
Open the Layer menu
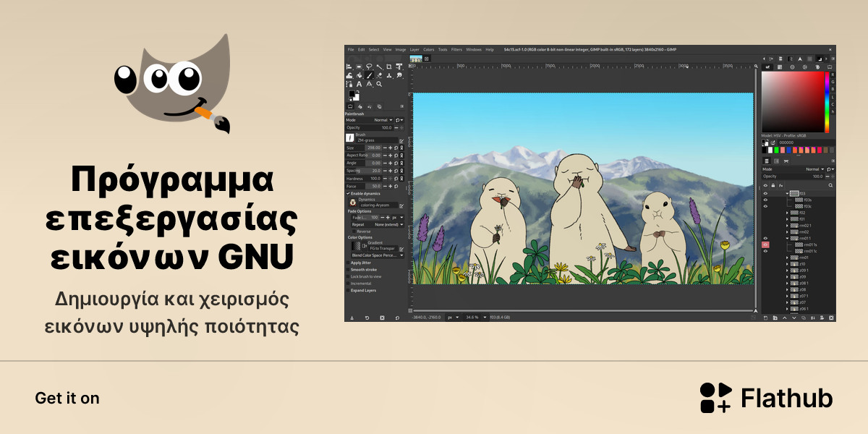pyautogui.click(x=414, y=49)
